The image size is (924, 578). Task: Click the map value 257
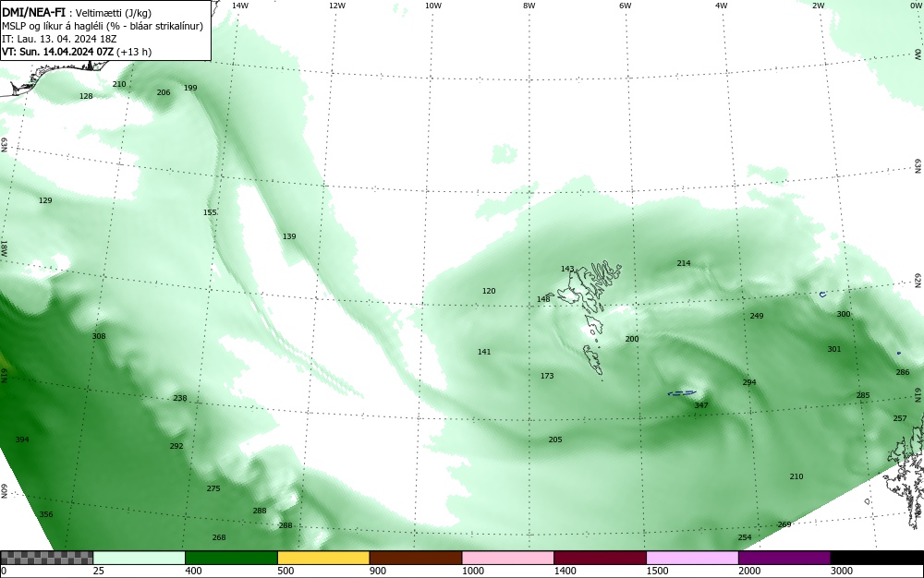click(x=900, y=418)
